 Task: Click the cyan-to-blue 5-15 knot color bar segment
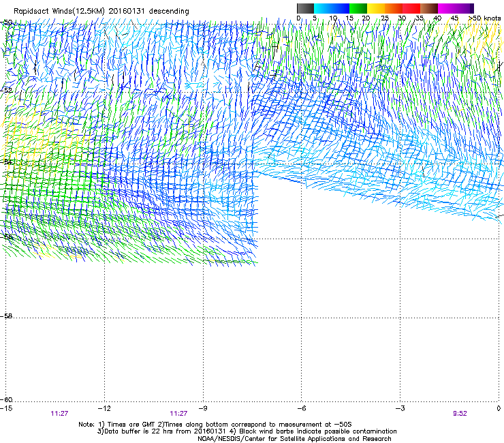[332, 8]
